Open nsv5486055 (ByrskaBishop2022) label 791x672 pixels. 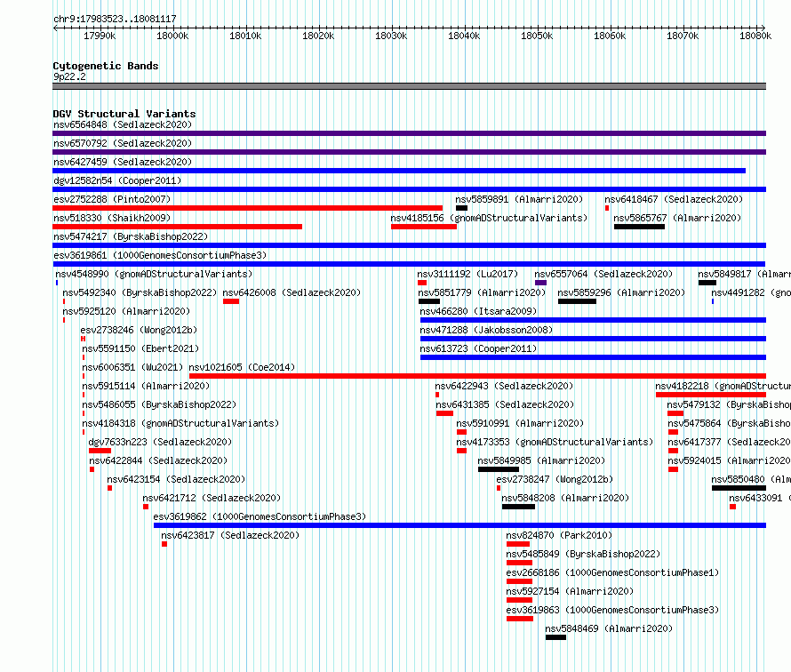pyautogui.click(x=159, y=404)
